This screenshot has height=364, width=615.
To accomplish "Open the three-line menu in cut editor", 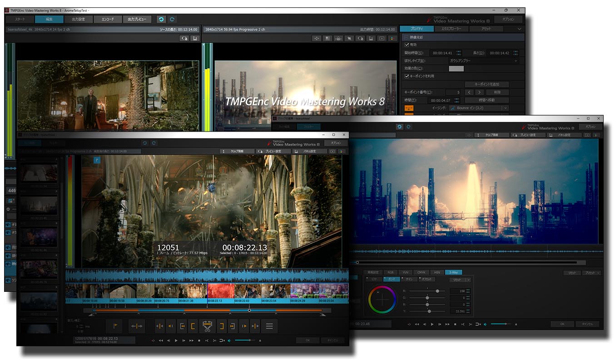I will click(x=269, y=326).
